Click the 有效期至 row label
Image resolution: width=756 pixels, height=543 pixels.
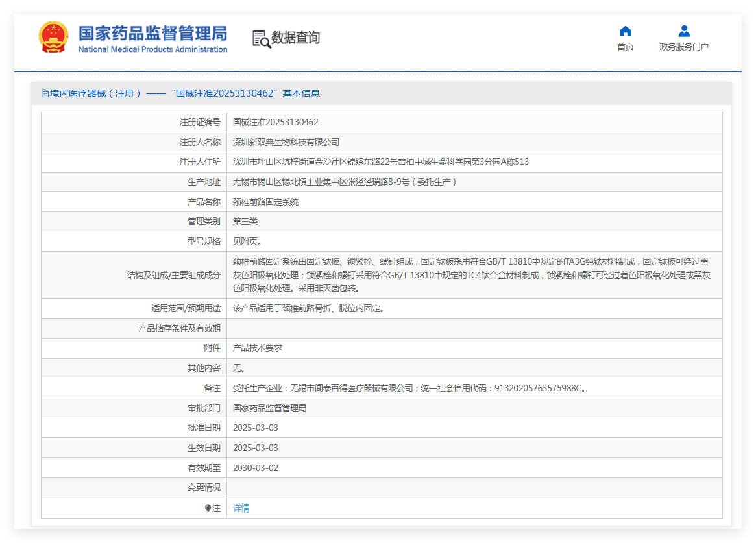click(x=204, y=468)
